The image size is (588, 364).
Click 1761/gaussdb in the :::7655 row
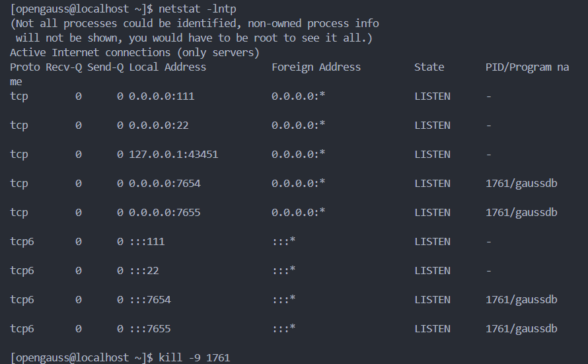click(521, 328)
